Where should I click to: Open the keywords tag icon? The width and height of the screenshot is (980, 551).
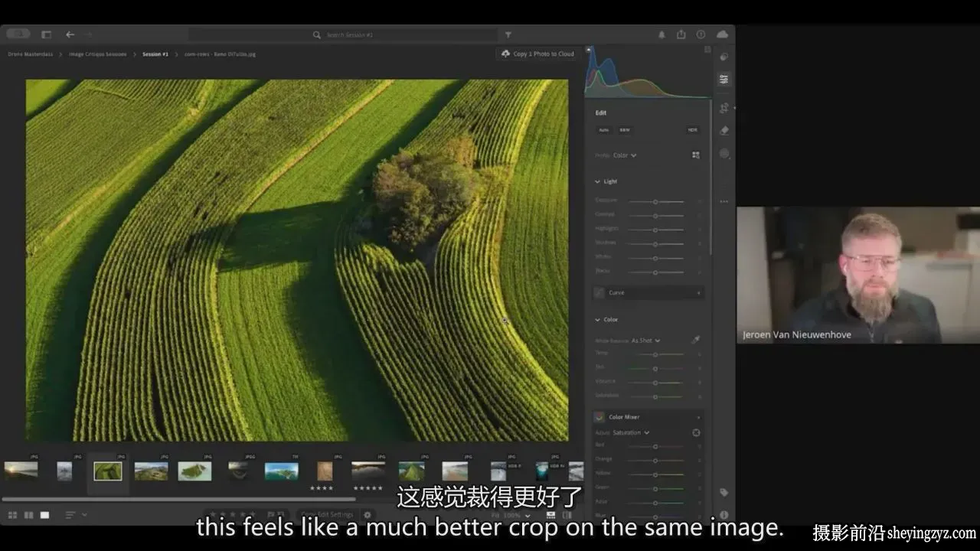pyautogui.click(x=724, y=492)
